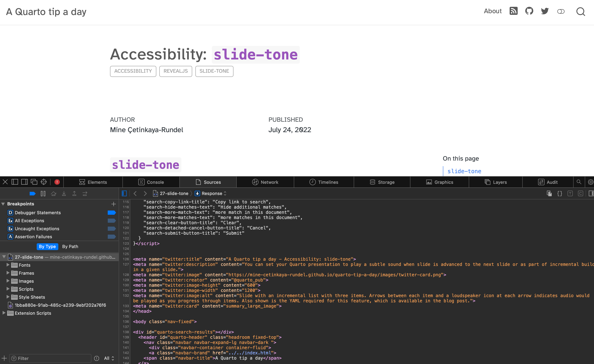Pause script execution
This screenshot has height=364, width=594.
[43, 193]
